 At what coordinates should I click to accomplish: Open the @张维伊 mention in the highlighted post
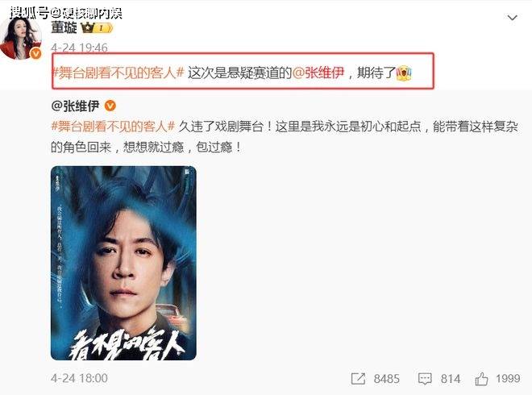318,73
